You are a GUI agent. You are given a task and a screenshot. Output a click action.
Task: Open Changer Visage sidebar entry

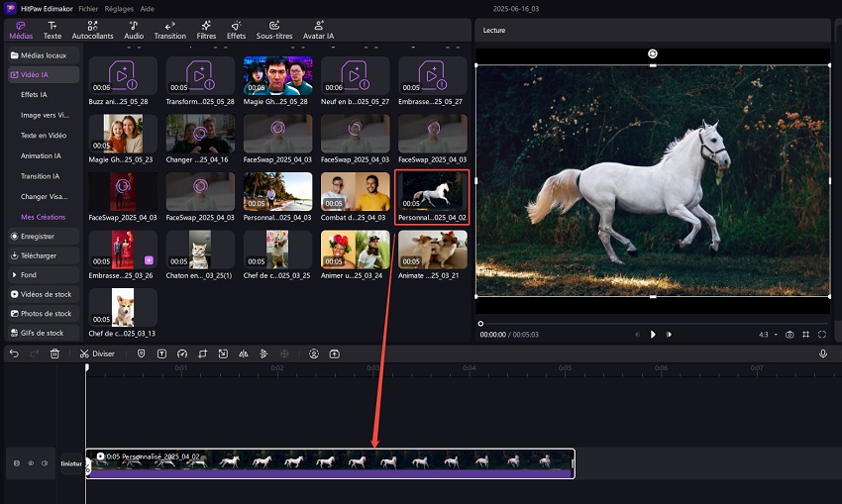tap(44, 196)
